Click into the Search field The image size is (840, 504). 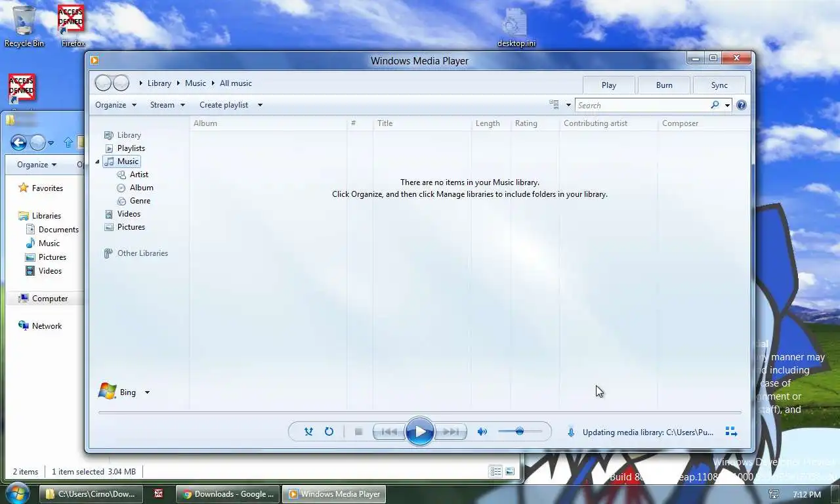[642, 105]
